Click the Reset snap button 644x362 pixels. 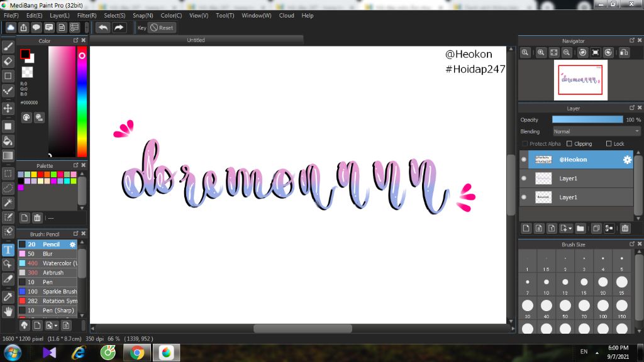[x=162, y=28]
